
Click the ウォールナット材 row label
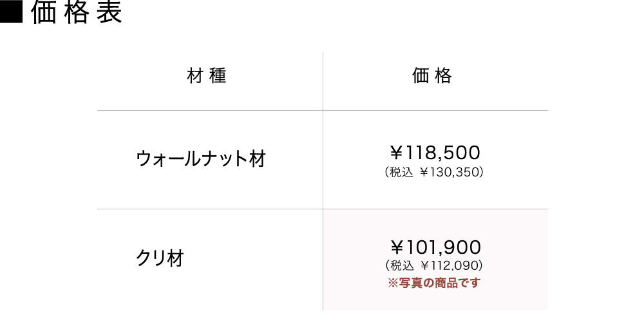(x=201, y=159)
